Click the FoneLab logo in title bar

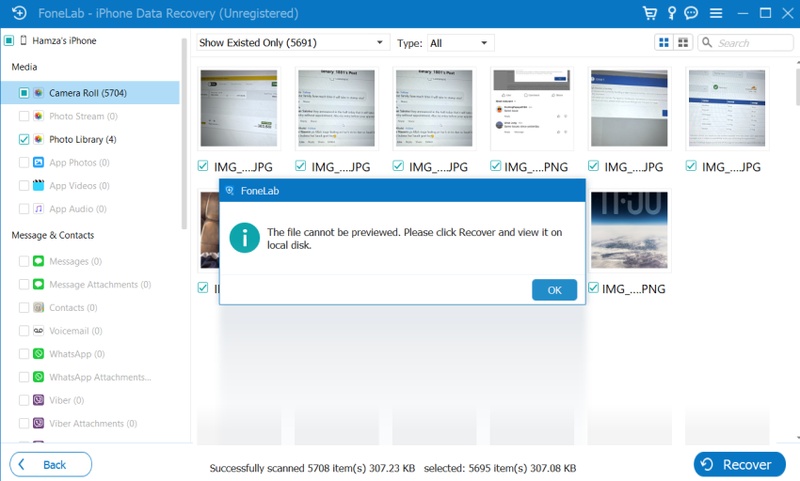pos(19,13)
